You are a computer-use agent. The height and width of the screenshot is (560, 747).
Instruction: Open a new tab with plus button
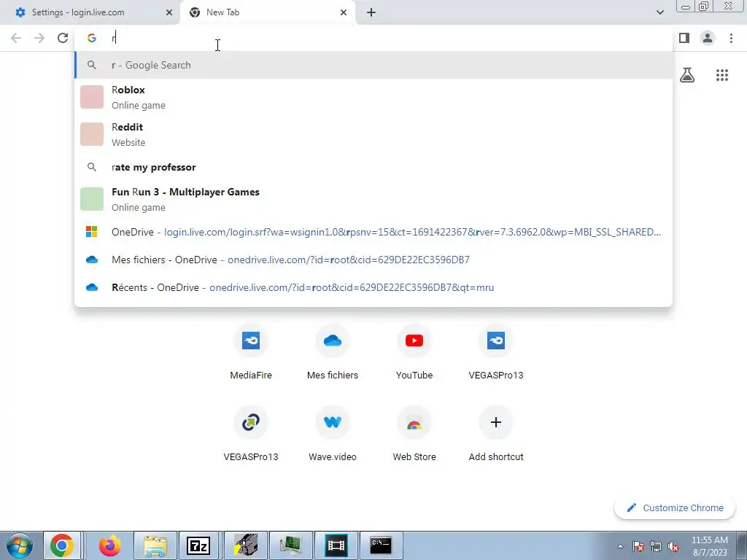(x=371, y=12)
